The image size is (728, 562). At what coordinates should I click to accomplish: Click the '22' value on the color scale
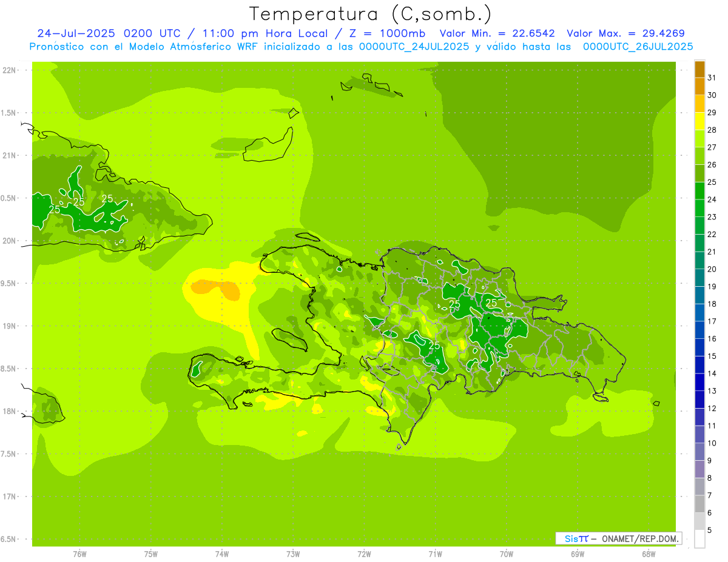point(712,234)
